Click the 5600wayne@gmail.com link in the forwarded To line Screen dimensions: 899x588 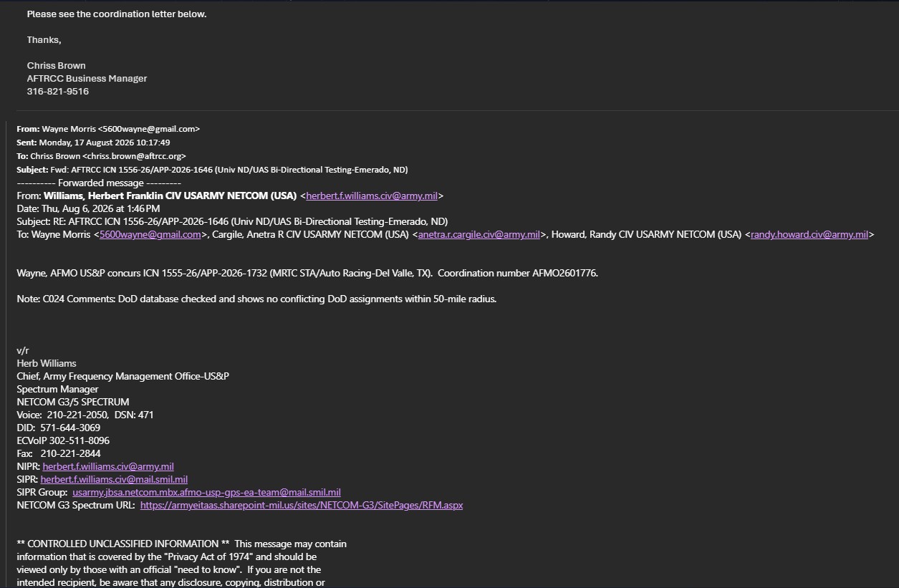[x=150, y=234]
